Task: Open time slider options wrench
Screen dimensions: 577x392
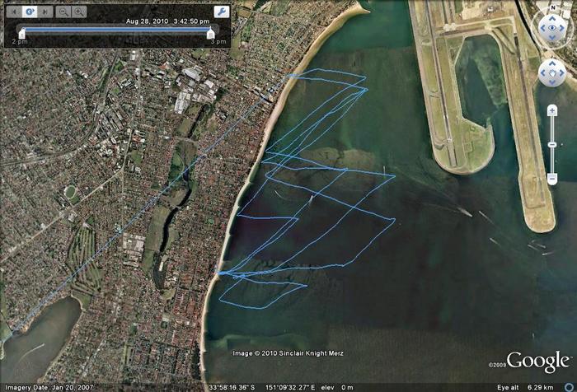Action: pyautogui.click(x=221, y=12)
